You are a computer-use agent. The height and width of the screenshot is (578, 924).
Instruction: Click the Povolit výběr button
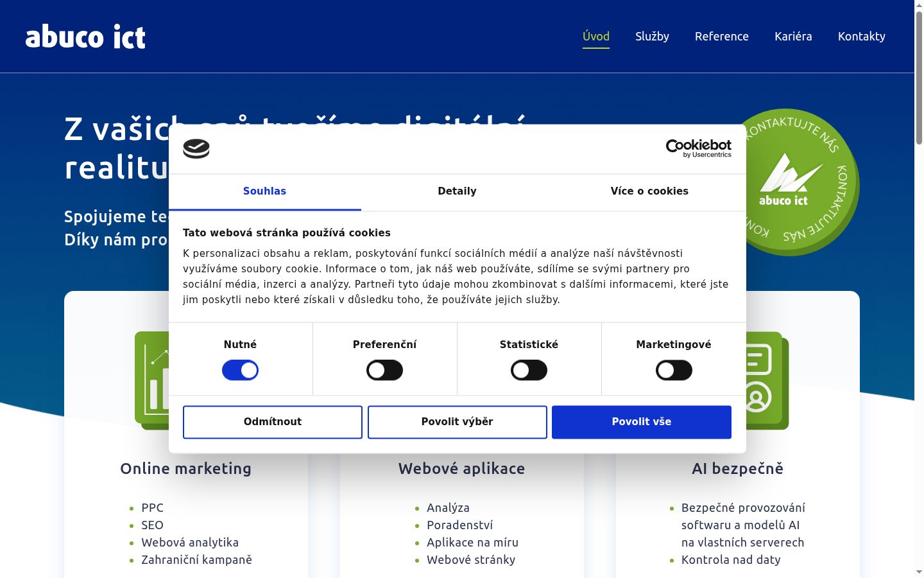[458, 422]
